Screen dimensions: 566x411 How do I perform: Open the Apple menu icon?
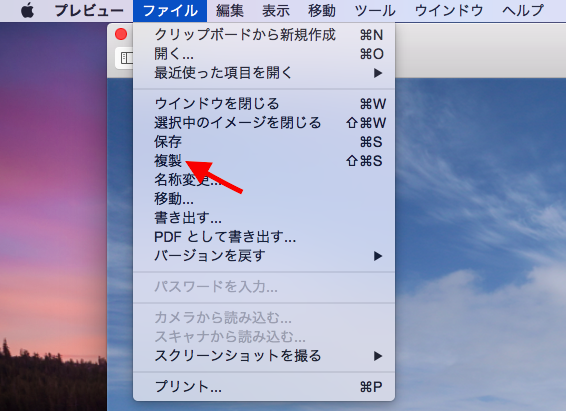coord(27,10)
